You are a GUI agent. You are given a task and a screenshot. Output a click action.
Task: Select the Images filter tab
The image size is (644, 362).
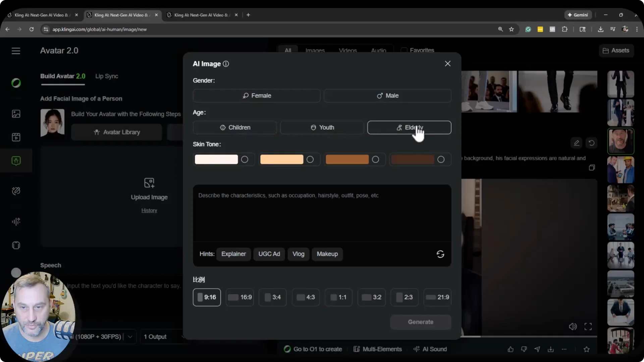315,50
